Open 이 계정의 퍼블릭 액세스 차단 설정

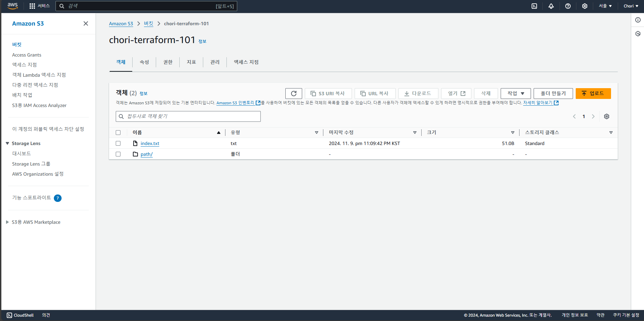(x=48, y=129)
